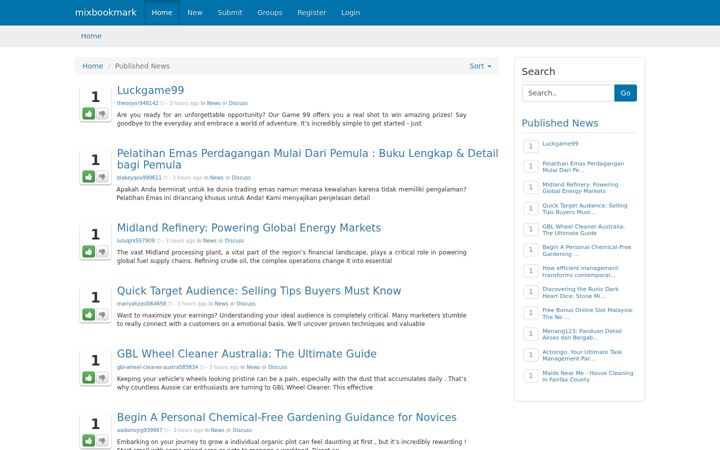Click the mixbookmark site logo

pos(106,12)
